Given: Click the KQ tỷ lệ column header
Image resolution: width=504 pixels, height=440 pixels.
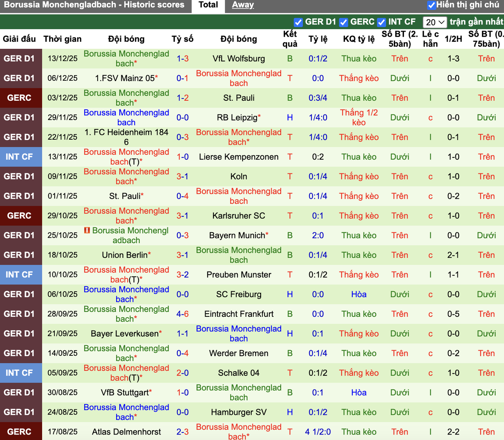Looking at the screenshot, I should click(x=359, y=39).
